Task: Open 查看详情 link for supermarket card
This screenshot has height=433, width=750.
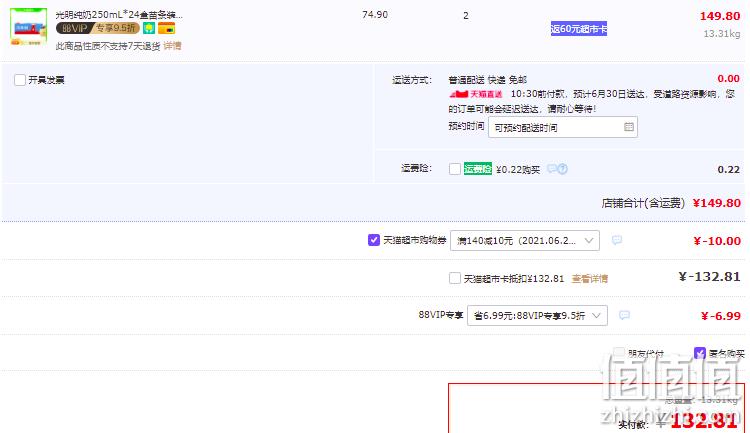Action: pos(590,278)
